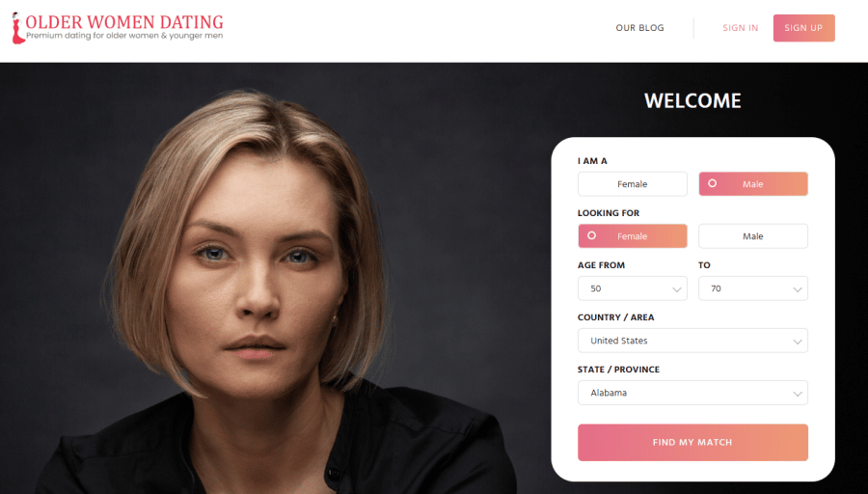The image size is (868, 494).
Task: Click the chevron arrow on the Age To field
Action: point(798,289)
